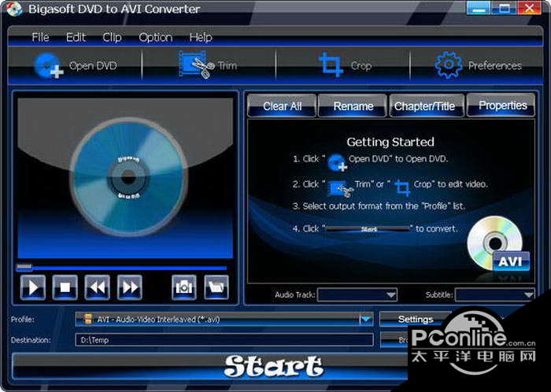Open Preferences gear icon
The height and width of the screenshot is (392, 551).
449,65
